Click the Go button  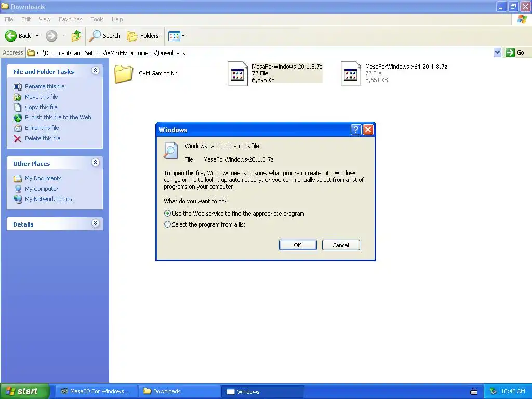515,52
